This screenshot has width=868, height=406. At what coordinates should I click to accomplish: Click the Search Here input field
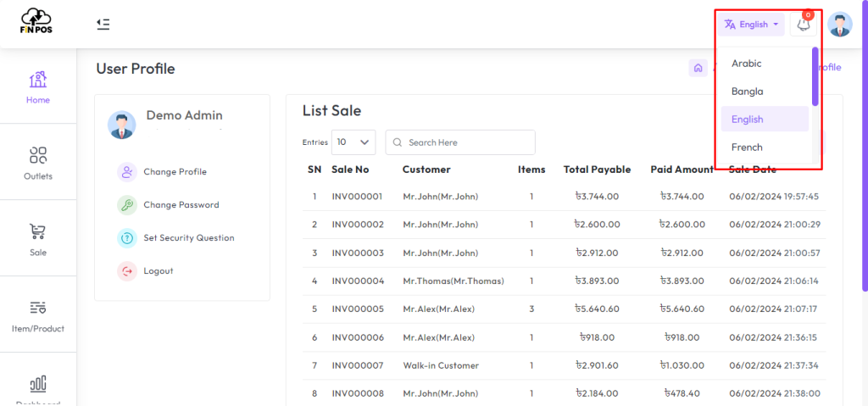tap(466, 142)
